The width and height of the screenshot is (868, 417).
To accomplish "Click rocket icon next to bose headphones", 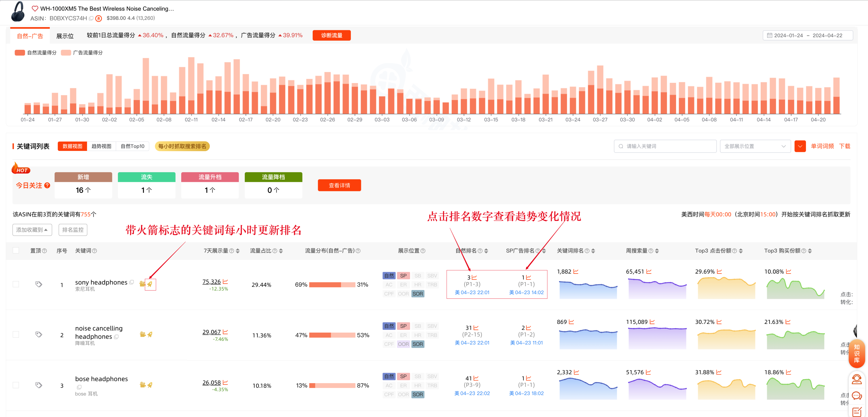I will [x=150, y=385].
